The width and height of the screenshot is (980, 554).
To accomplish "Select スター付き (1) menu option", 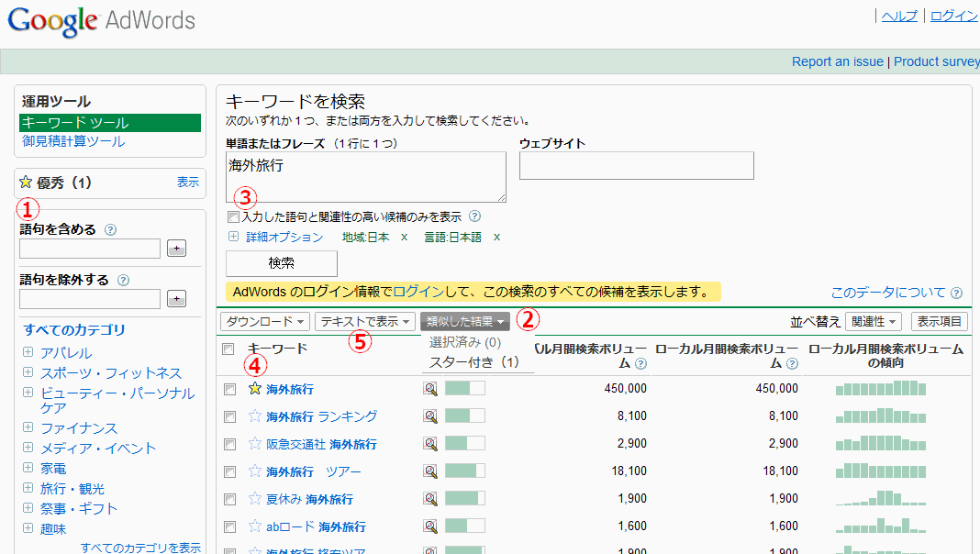I will click(474, 362).
